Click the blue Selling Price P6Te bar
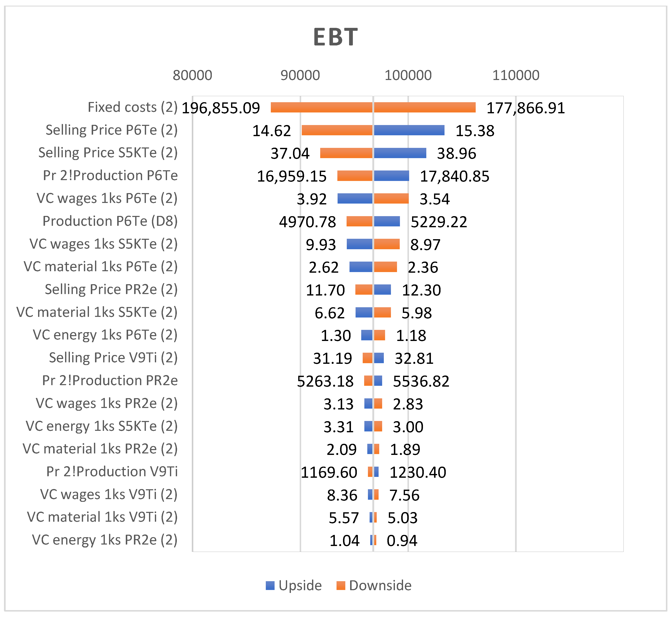Screen dimensions: 672x617 tap(409, 130)
